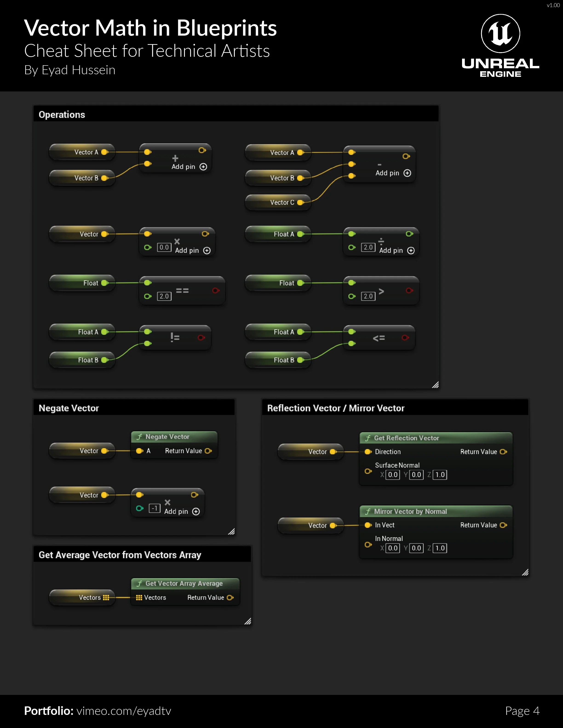The image size is (563, 728).
Task: Click the Vector C yellow output pin
Action: click(x=300, y=203)
